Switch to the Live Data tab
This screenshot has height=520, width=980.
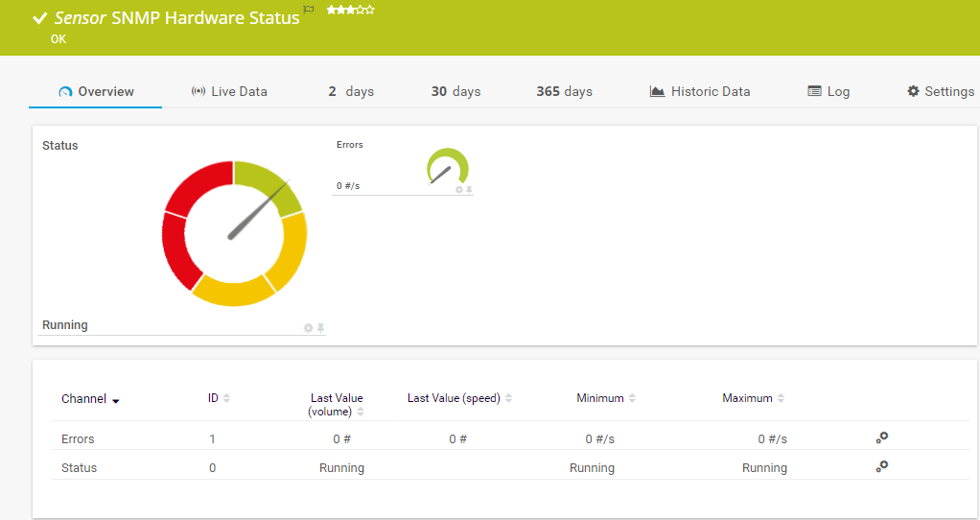point(229,92)
